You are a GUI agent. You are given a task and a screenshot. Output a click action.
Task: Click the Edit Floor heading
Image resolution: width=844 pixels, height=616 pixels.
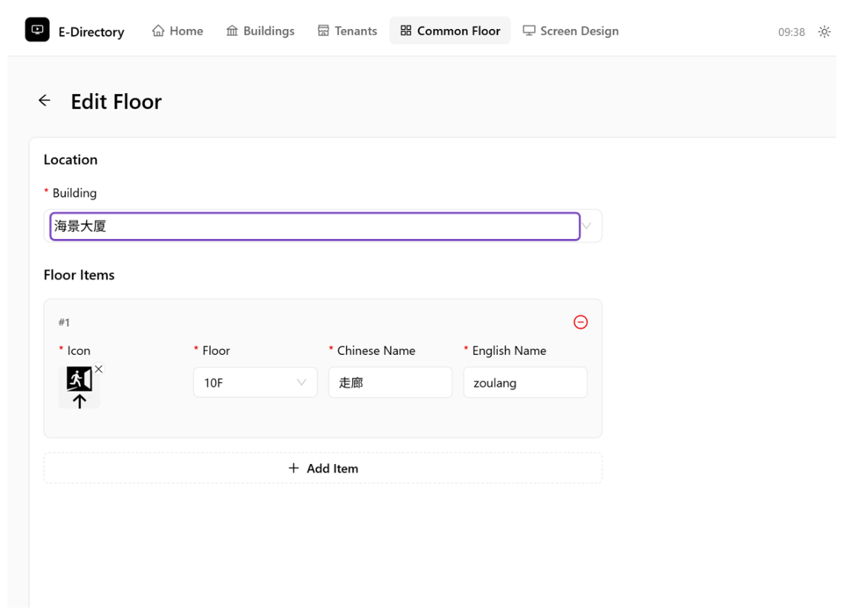[116, 102]
